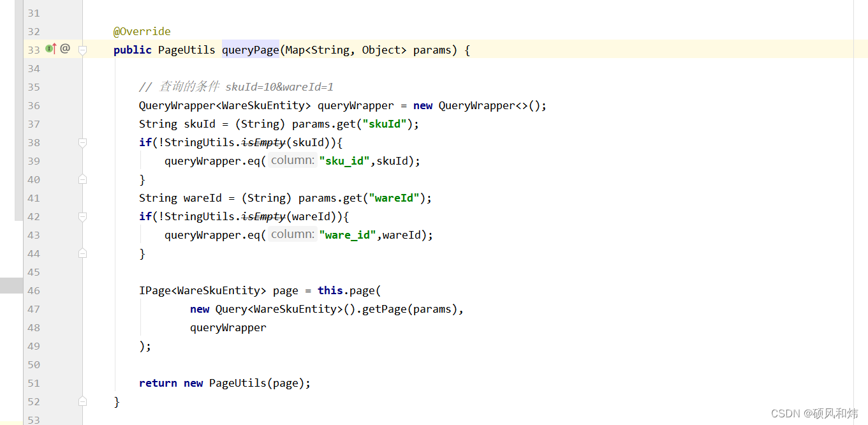Click the column: hint on line 39
Viewport: 868px width, 425px height.
(x=293, y=161)
